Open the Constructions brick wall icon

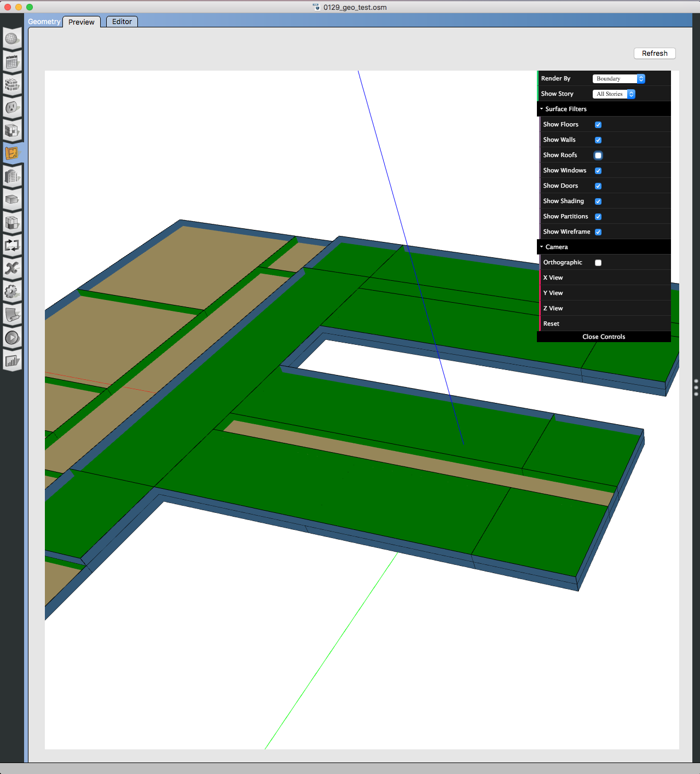[12, 85]
